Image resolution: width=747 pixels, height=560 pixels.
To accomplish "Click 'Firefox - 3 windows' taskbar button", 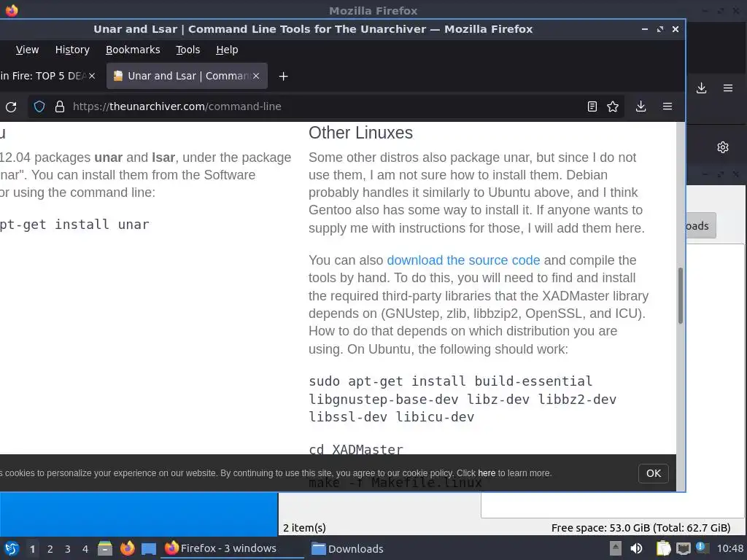I will click(233, 548).
